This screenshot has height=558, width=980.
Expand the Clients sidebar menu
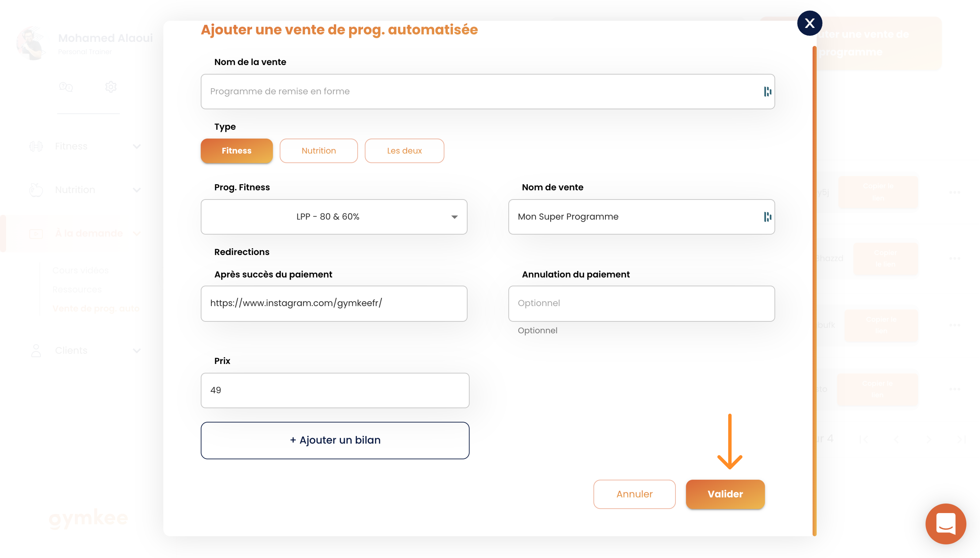coord(137,351)
